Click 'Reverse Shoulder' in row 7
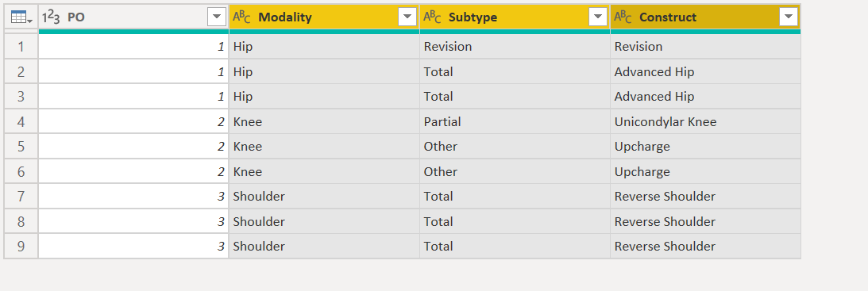868x291 pixels. click(x=705, y=197)
